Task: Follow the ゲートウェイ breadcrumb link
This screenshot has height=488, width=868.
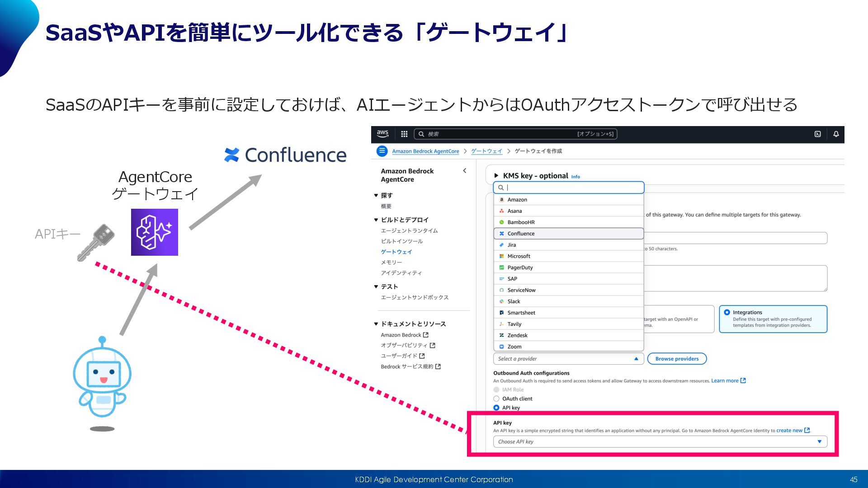Action: (x=486, y=151)
